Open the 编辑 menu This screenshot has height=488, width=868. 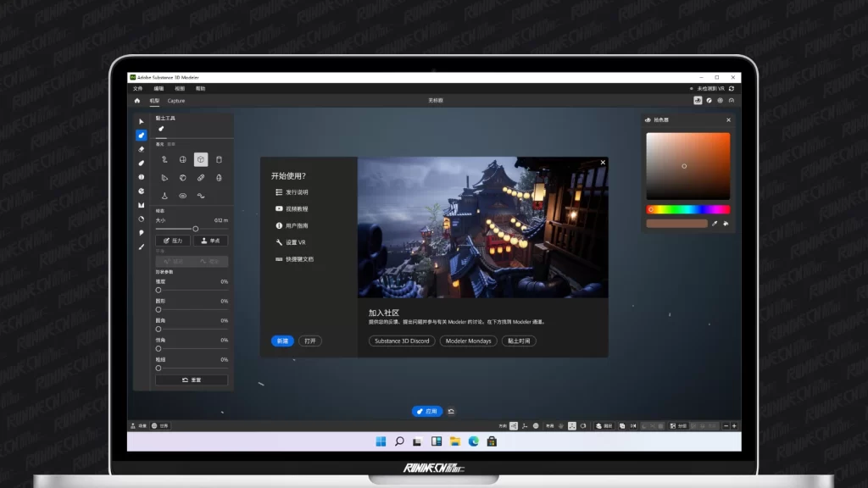pyautogui.click(x=159, y=88)
